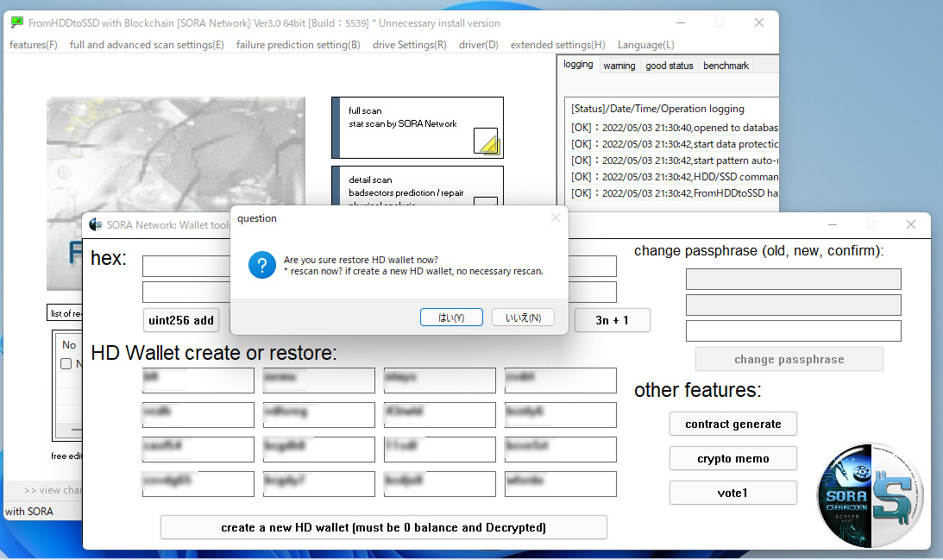Open failure prediction setting(B) menu
Image resolution: width=943 pixels, height=560 pixels.
coord(299,45)
